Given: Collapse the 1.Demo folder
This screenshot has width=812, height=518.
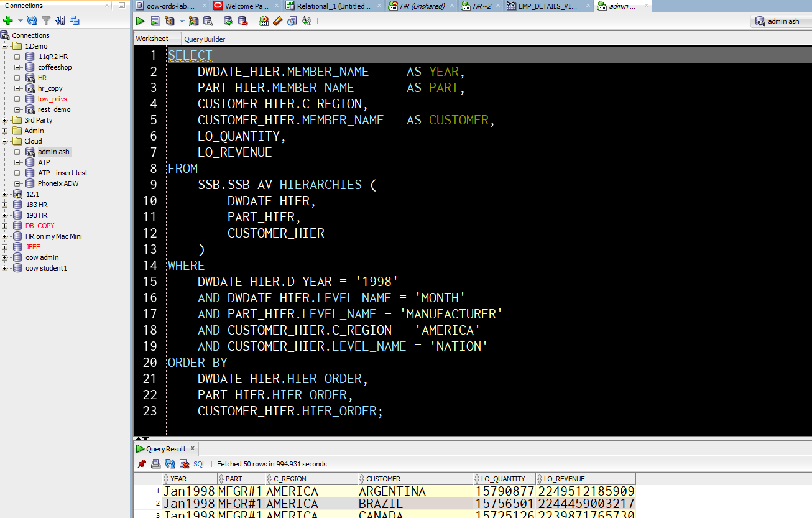Looking at the screenshot, I should click(x=5, y=46).
